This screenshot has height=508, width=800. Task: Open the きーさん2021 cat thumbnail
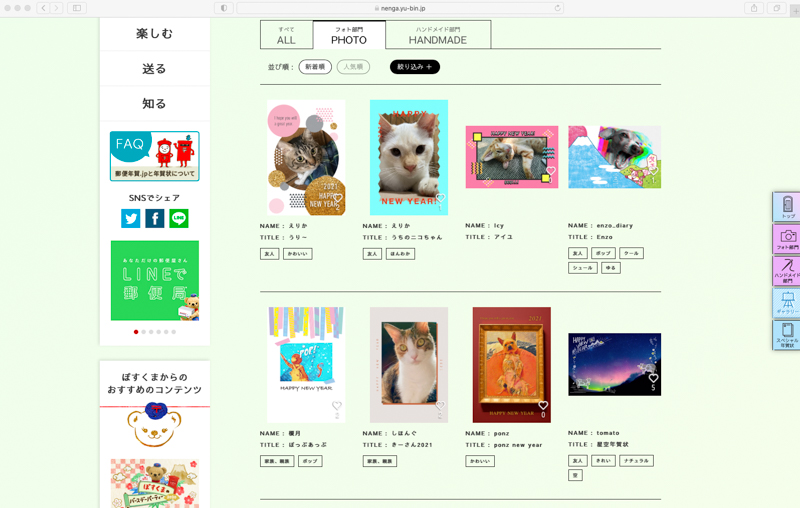409,365
